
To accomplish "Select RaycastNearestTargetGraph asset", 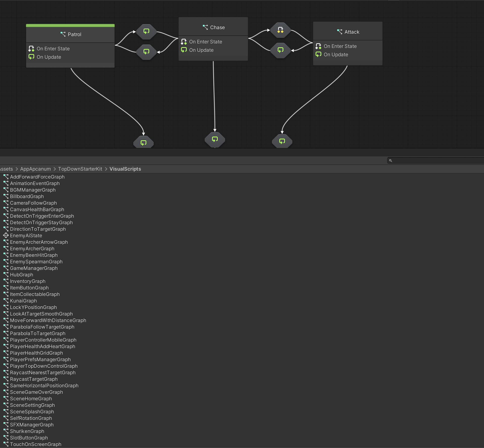I will (43, 373).
